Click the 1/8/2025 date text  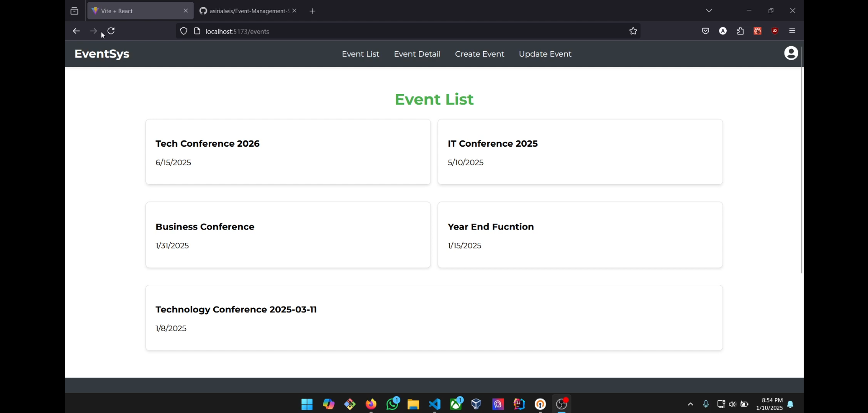tap(171, 328)
